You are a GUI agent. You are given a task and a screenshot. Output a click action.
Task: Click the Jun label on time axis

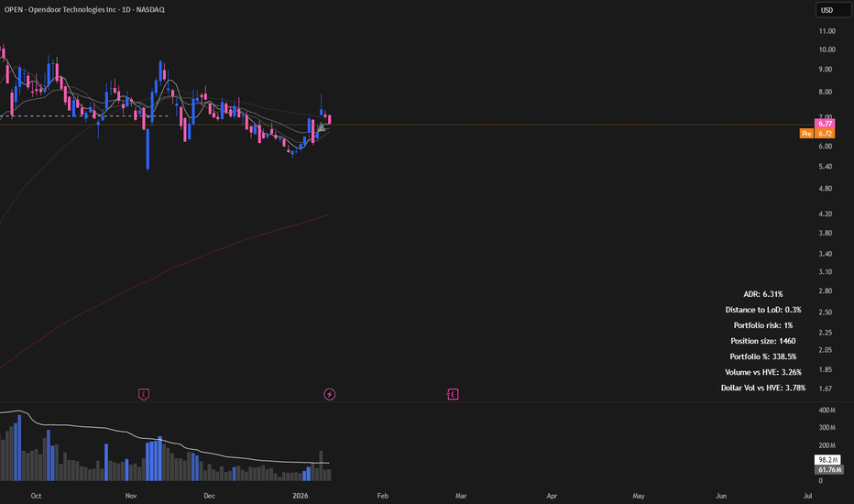click(721, 496)
